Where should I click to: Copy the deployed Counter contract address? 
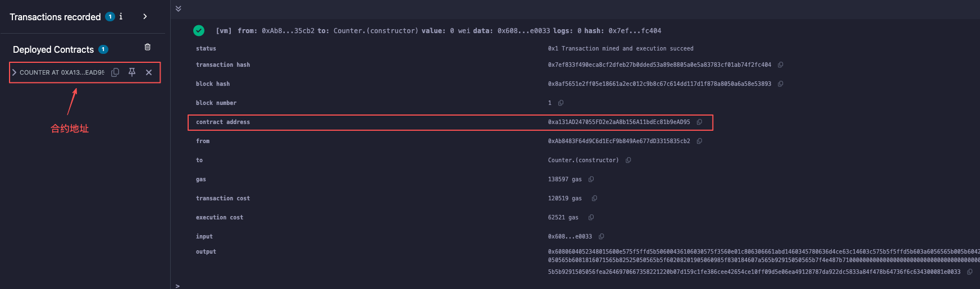pos(115,72)
